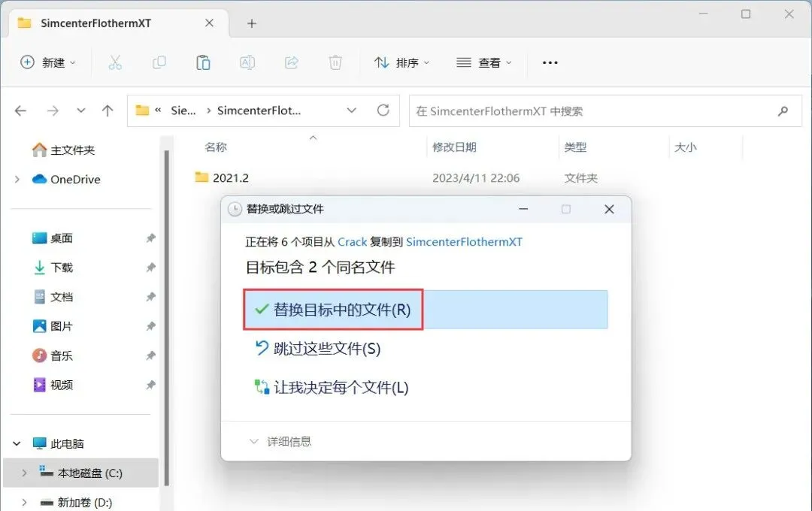The height and width of the screenshot is (511, 812).
Task: Open 桌面 Desktop in sidebar
Action: point(53,238)
